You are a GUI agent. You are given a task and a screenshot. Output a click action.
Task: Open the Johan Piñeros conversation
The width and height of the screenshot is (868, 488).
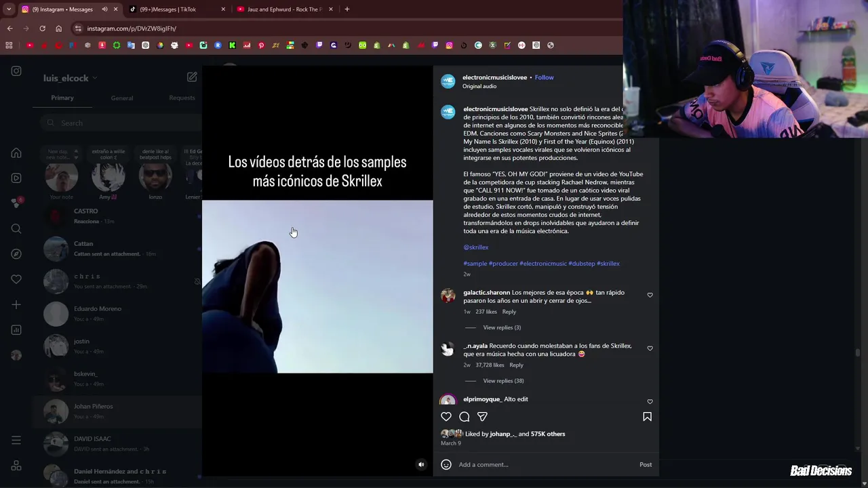pos(119,411)
